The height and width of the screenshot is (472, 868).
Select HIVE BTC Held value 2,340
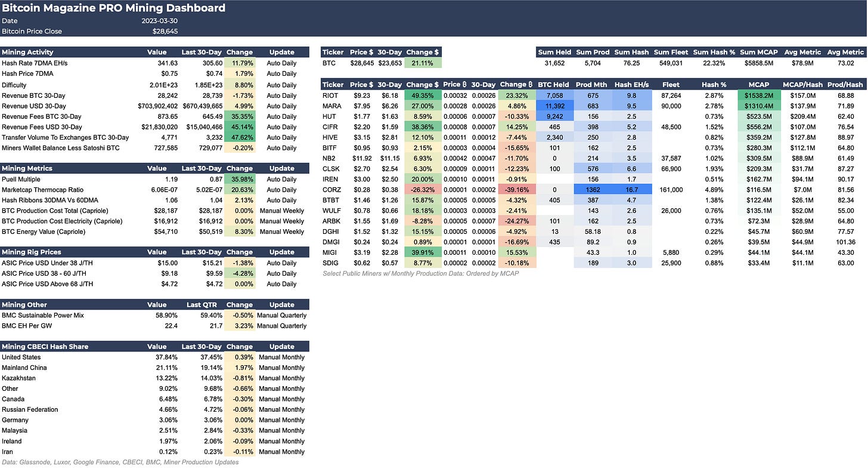coord(554,137)
